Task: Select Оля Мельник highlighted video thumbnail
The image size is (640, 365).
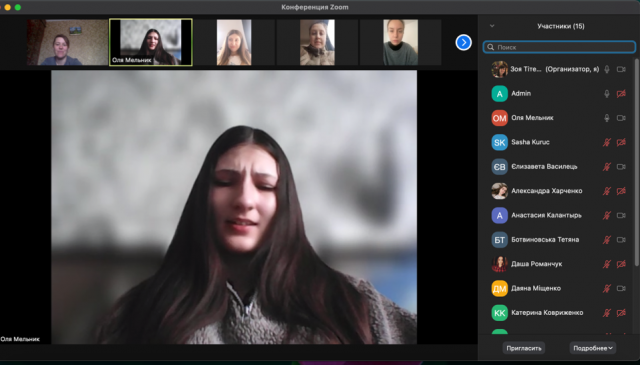Action: [151, 42]
